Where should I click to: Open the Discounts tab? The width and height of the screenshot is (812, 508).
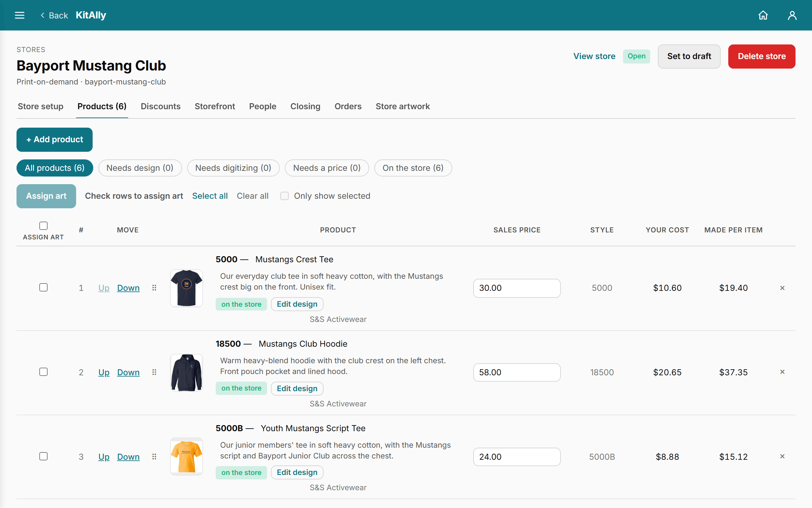[x=160, y=106]
